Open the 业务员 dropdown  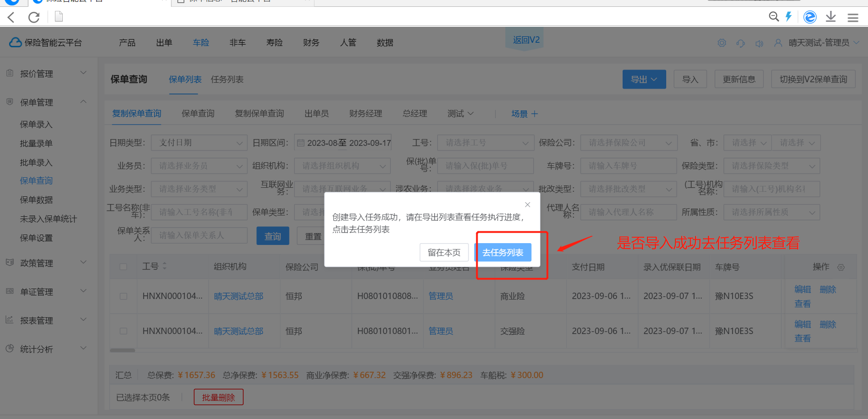(x=199, y=166)
